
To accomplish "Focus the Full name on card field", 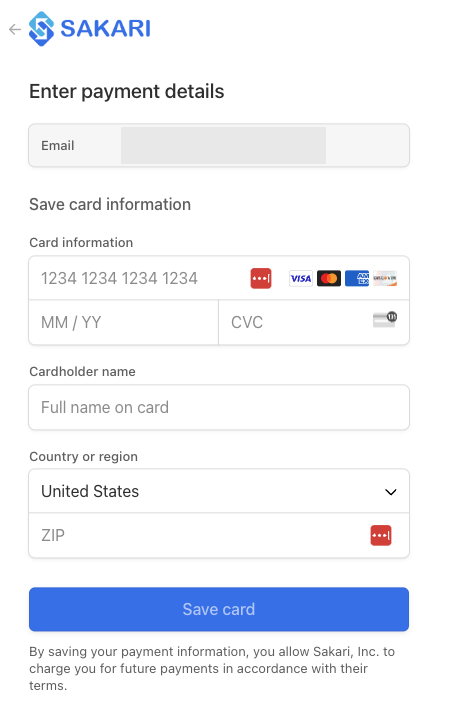I will pyautogui.click(x=219, y=407).
